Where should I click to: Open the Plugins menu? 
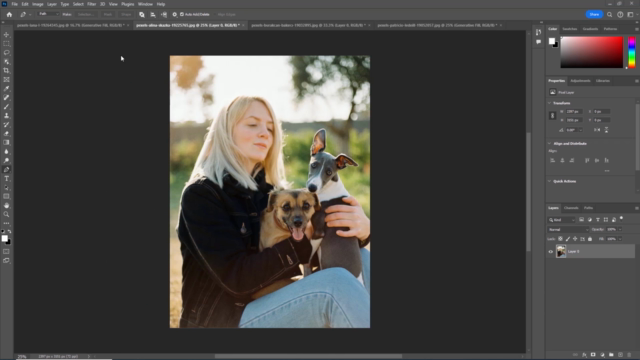[x=127, y=4]
